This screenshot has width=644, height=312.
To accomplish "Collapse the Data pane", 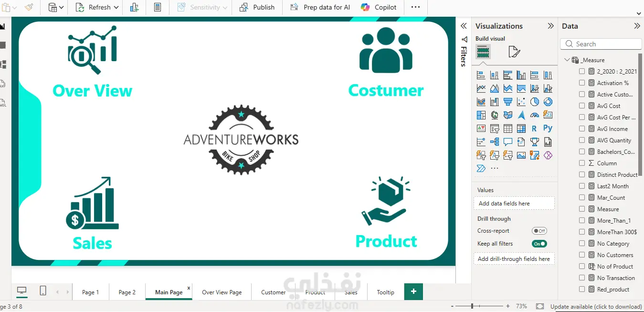I will point(637,26).
